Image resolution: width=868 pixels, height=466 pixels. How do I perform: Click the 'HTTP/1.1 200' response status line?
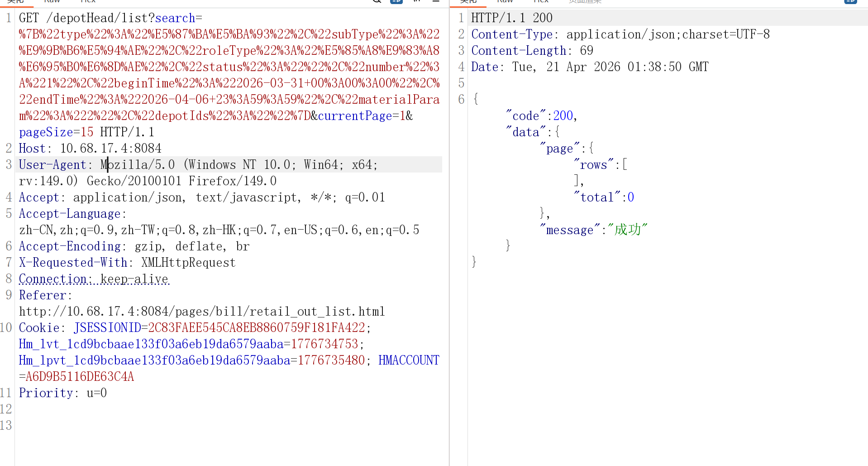(x=512, y=18)
